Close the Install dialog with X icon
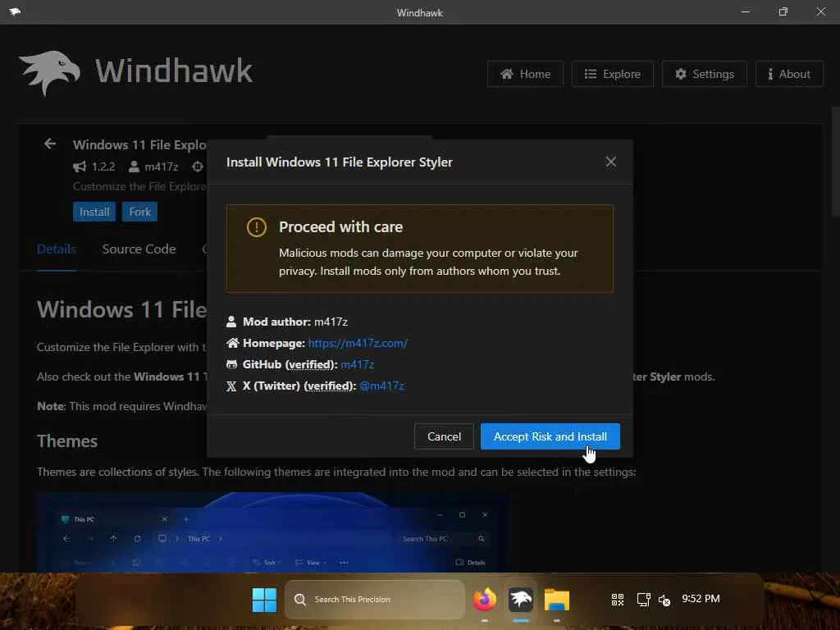The width and height of the screenshot is (840, 630). [x=610, y=162]
